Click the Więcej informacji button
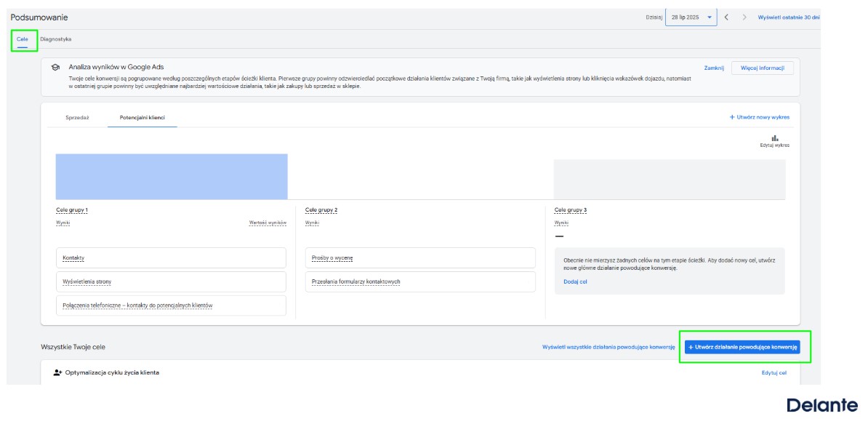The width and height of the screenshot is (868, 424). (x=763, y=68)
